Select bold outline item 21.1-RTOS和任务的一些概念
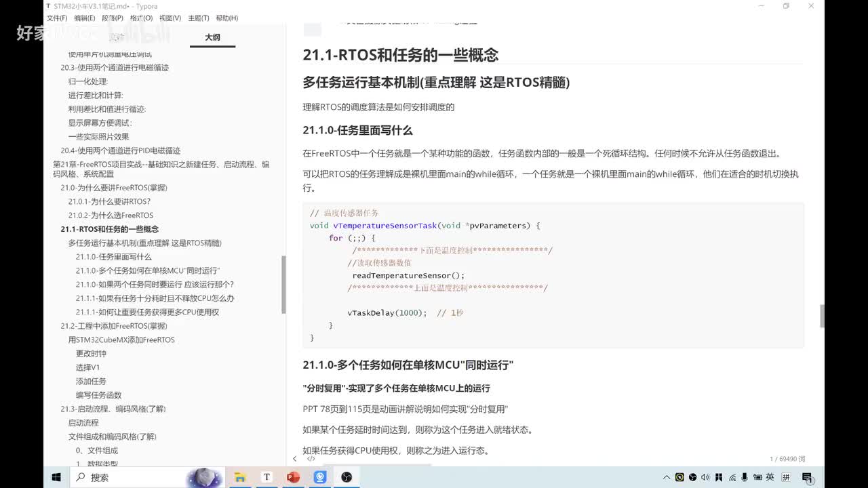 (109, 229)
